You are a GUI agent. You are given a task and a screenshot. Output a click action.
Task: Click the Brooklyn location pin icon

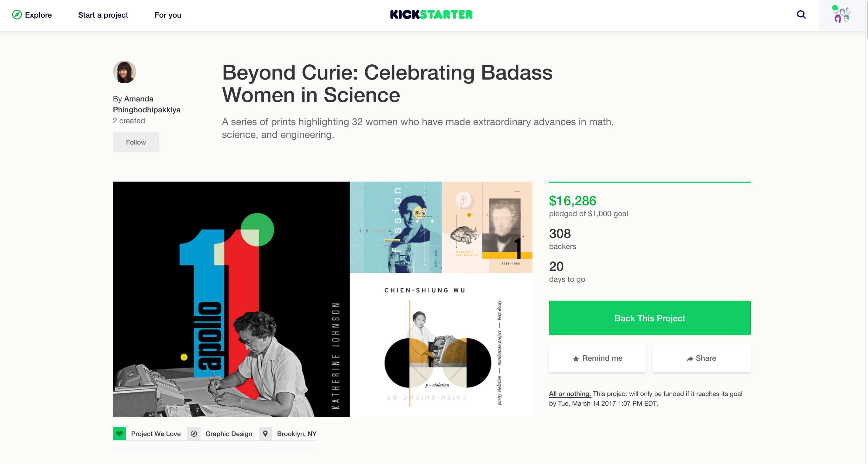(x=265, y=433)
